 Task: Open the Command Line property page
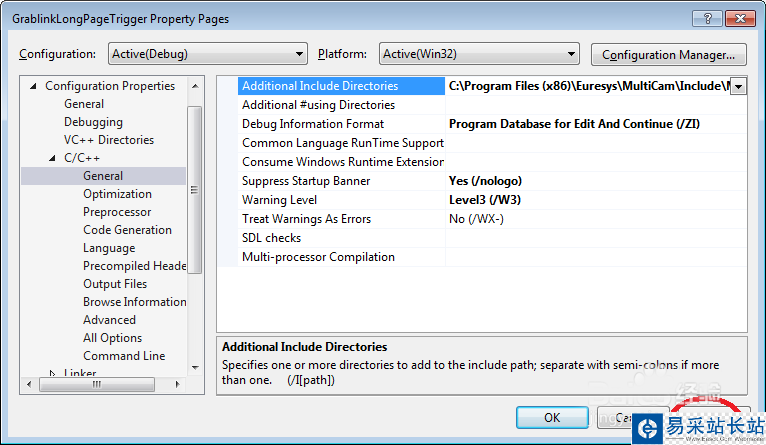coord(124,356)
